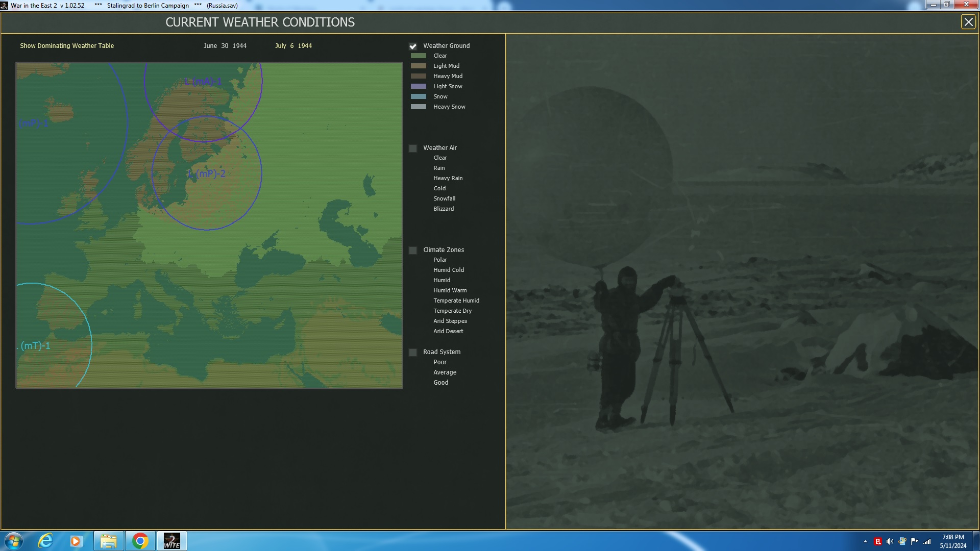The height and width of the screenshot is (551, 980).
Task: Click the Light Snow color swatch
Action: [419, 87]
